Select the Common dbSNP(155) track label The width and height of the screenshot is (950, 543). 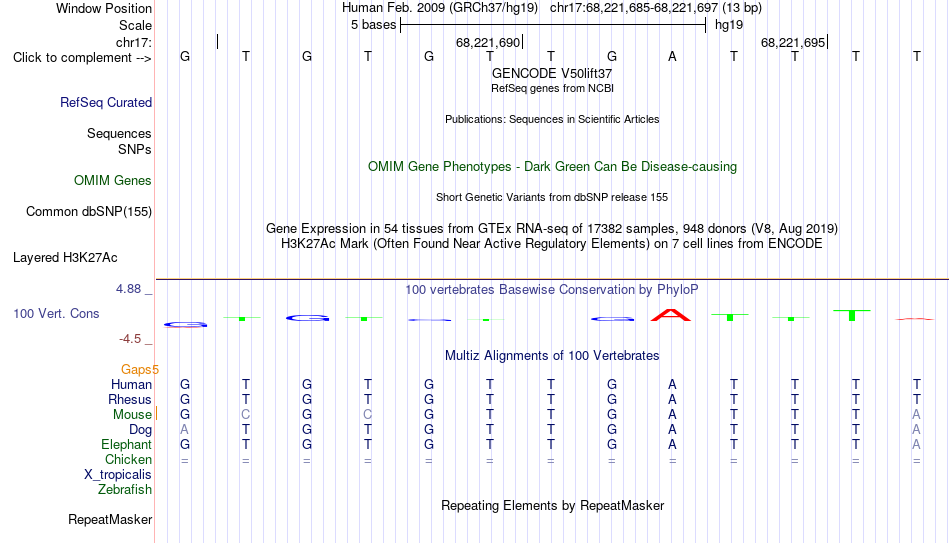tap(89, 212)
